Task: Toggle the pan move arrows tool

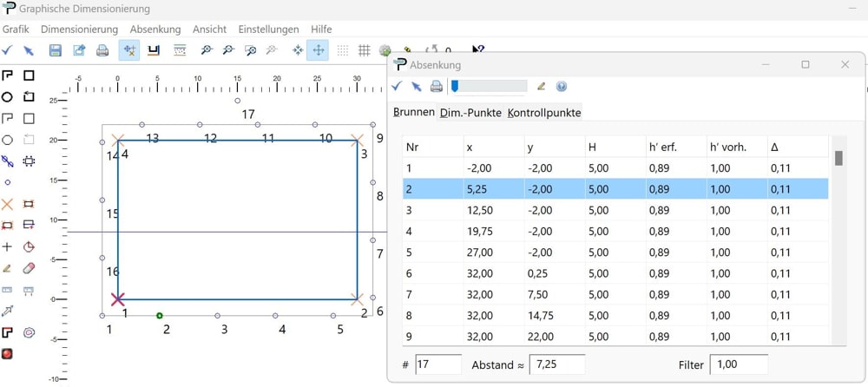Action: point(319,50)
